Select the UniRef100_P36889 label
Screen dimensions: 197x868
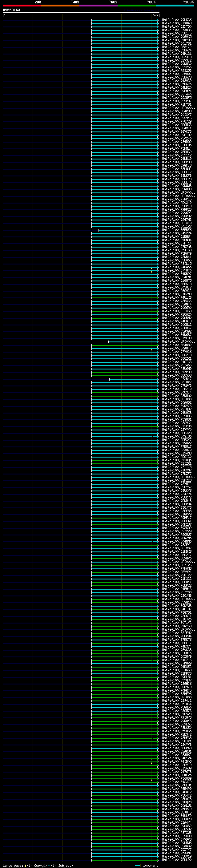[x=177, y=779]
